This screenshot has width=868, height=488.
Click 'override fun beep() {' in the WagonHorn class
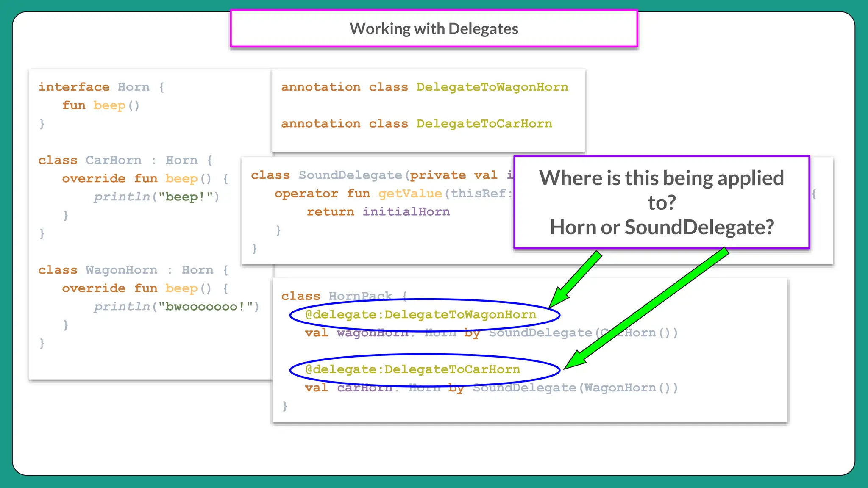[145, 288]
